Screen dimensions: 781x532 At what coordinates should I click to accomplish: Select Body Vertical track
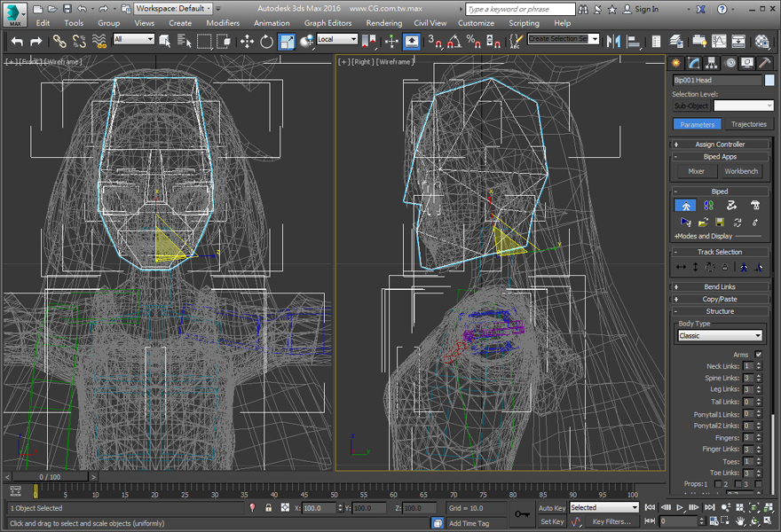695,267
